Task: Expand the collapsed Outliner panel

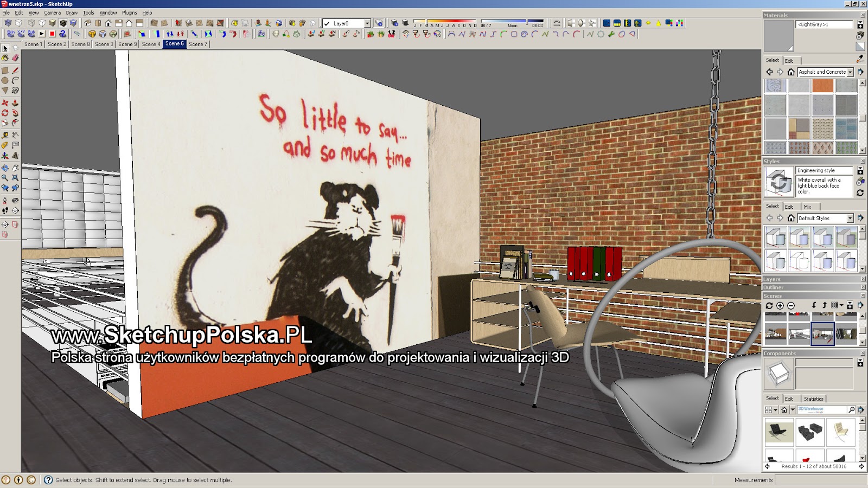Action: (x=814, y=287)
